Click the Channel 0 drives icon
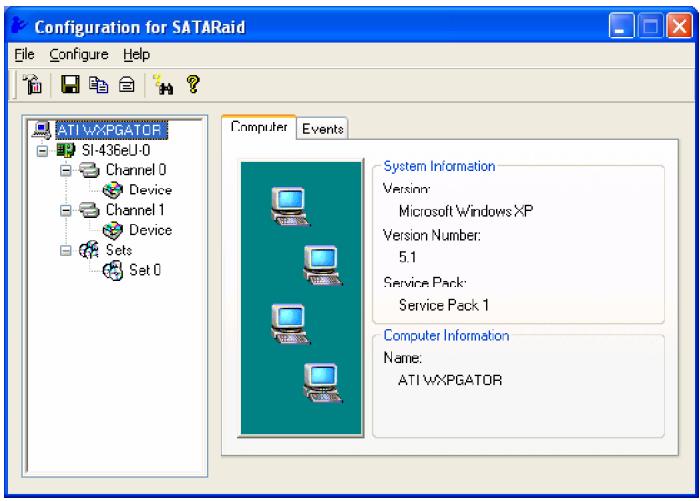This screenshot has width=700, height=501. click(89, 170)
